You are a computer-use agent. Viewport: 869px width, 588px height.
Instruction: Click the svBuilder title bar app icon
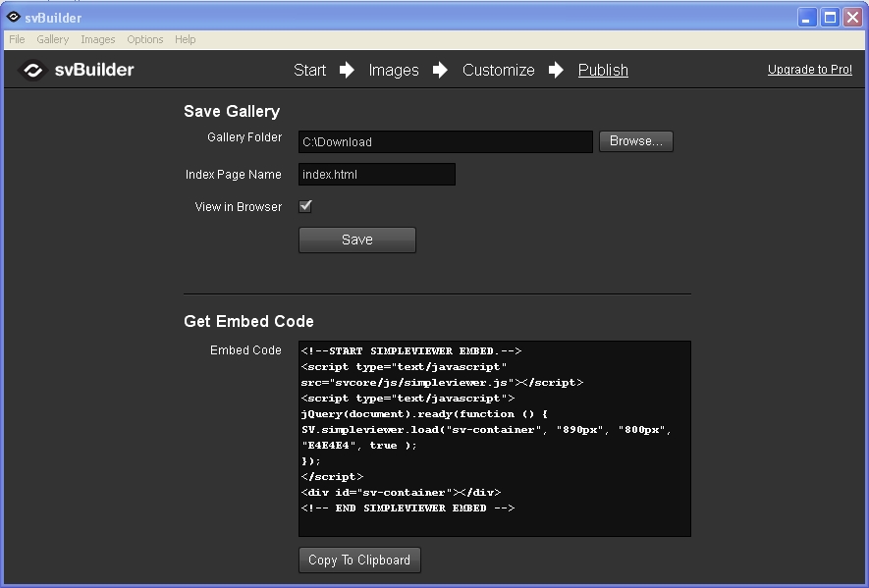click(x=14, y=17)
